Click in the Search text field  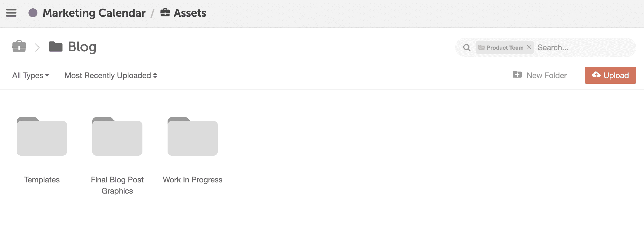[584, 48]
